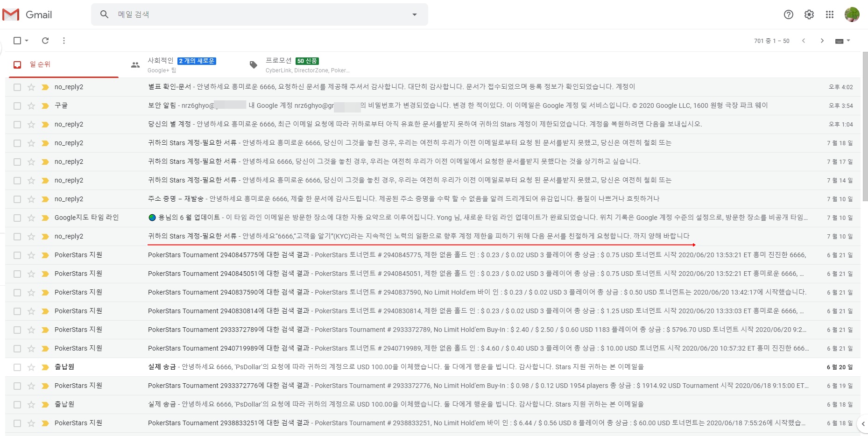
Task: Switch to the 사회적인 social tab
Action: tap(181, 64)
